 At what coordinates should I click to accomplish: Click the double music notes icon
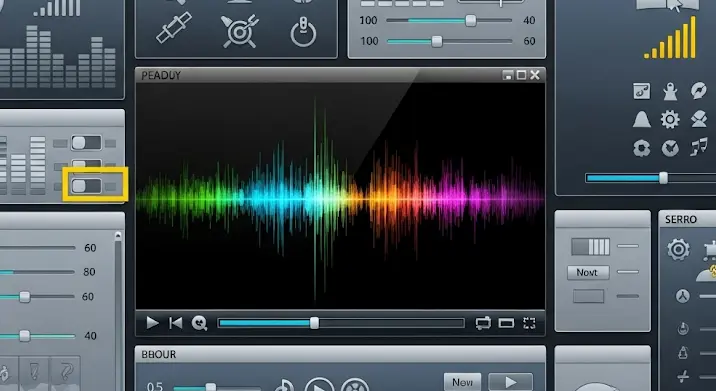tap(699, 148)
